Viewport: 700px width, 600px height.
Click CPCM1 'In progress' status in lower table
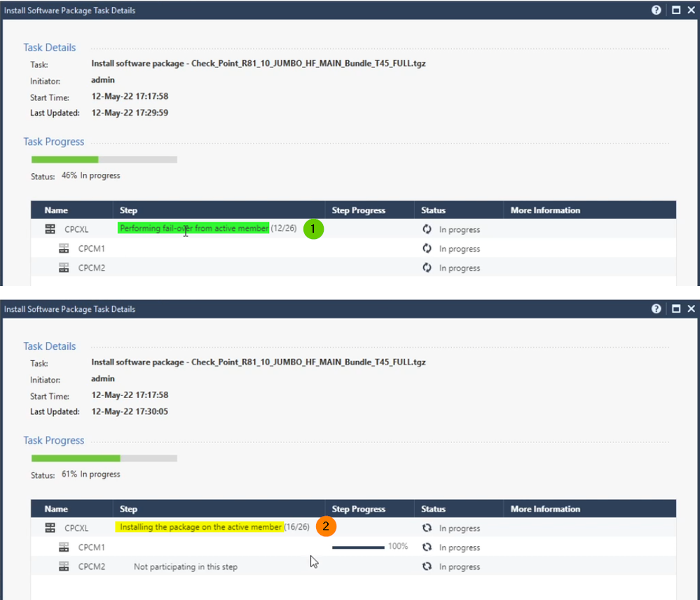pyautogui.click(x=460, y=547)
